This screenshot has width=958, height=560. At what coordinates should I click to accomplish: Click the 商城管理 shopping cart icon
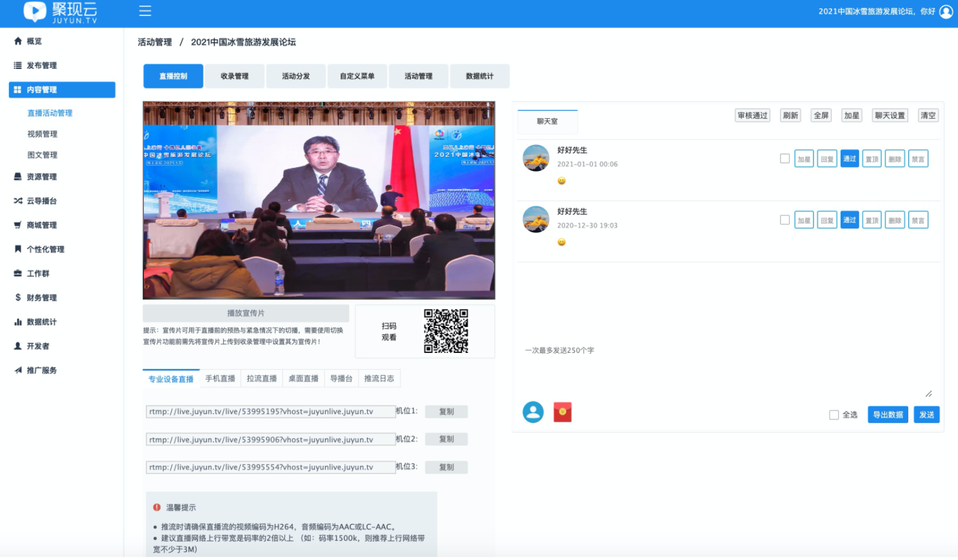(x=18, y=225)
